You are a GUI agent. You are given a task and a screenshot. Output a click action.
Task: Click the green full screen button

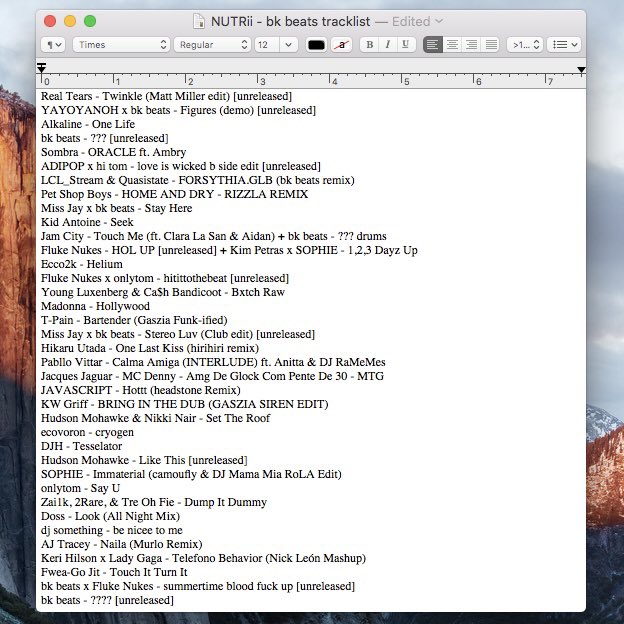click(90, 21)
